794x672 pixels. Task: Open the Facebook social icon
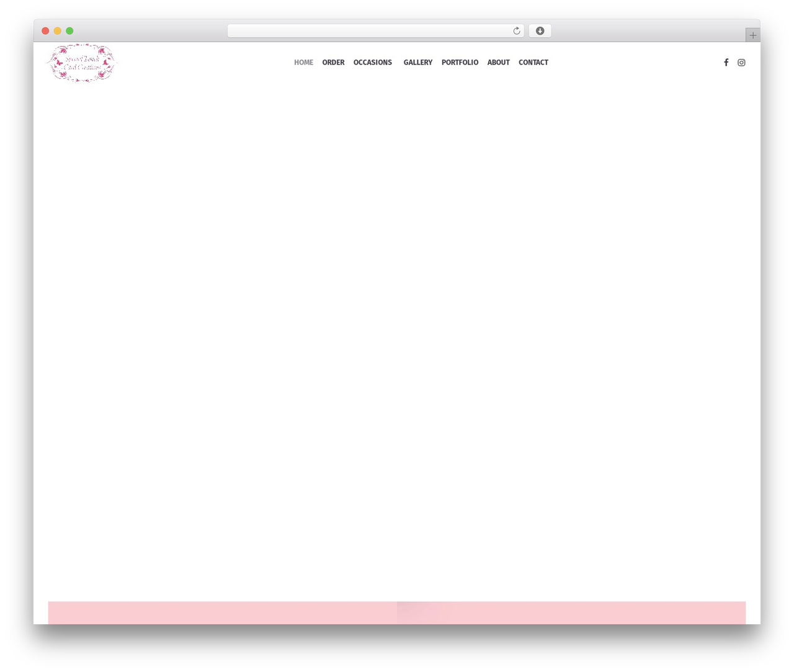tap(726, 63)
